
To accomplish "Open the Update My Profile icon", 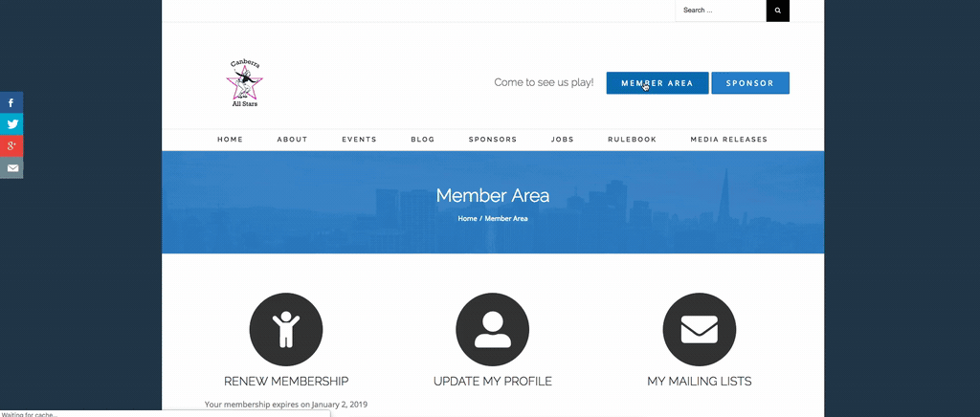I will click(x=493, y=330).
